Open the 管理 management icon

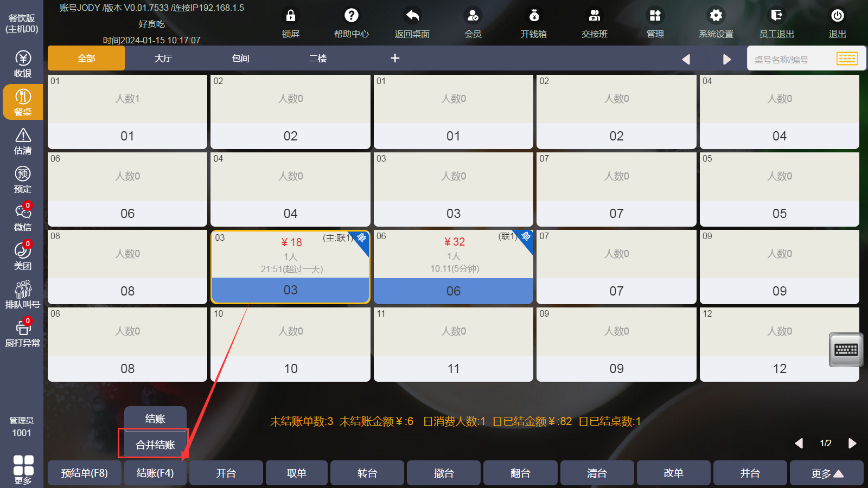pyautogui.click(x=655, y=23)
